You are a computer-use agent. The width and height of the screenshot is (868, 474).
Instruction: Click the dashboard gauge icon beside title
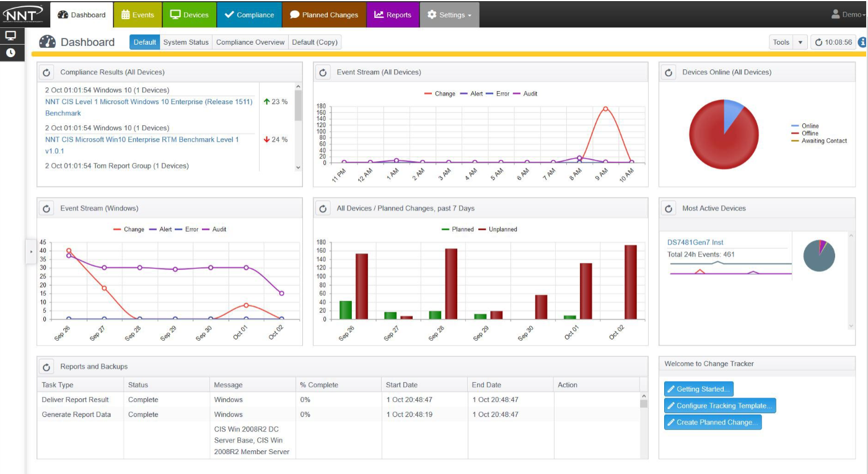tap(48, 42)
